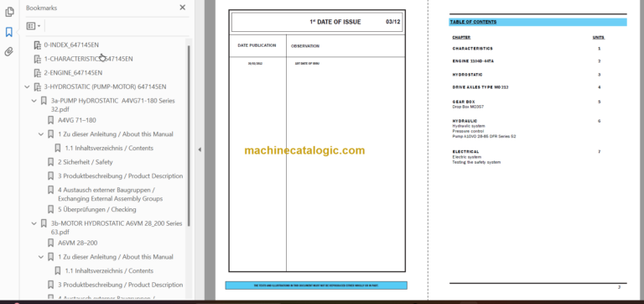Collapse first '1 Zu dieser Anleitung' bookmark under 3a-PUMP
This screenshot has width=644, height=304.
(41, 134)
